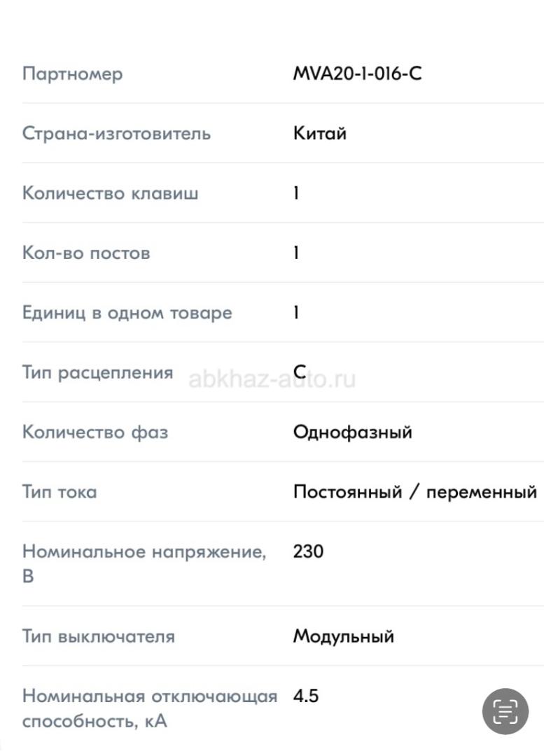
Task: Click the abkhaz-auto.ru watermark text
Action: [x=273, y=379]
